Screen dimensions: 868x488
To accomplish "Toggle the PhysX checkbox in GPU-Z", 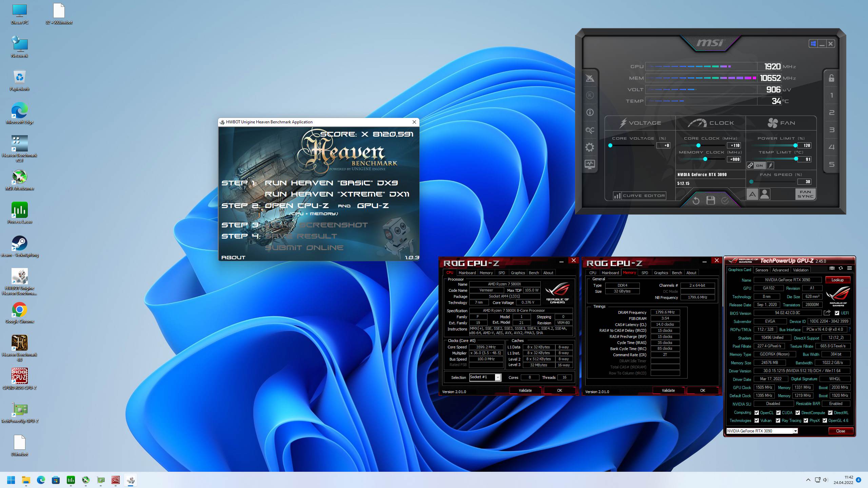I will pyautogui.click(x=806, y=421).
